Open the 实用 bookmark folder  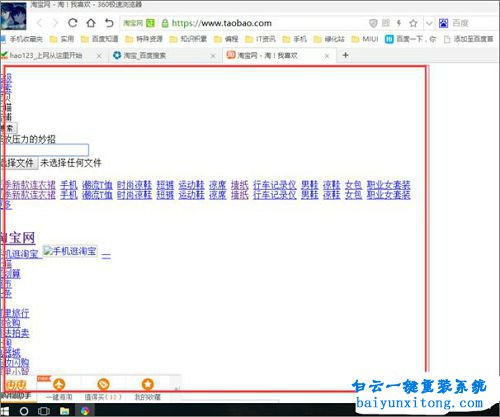point(62,39)
